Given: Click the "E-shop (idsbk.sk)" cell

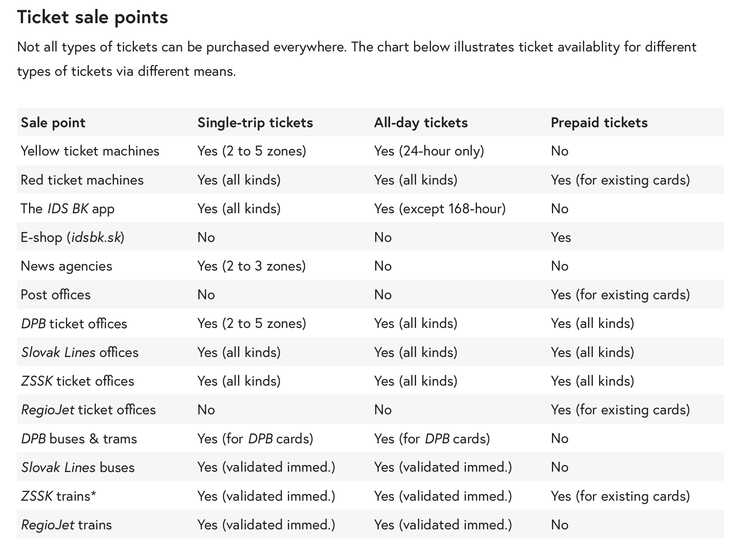Looking at the screenshot, I should pyautogui.click(x=73, y=237).
